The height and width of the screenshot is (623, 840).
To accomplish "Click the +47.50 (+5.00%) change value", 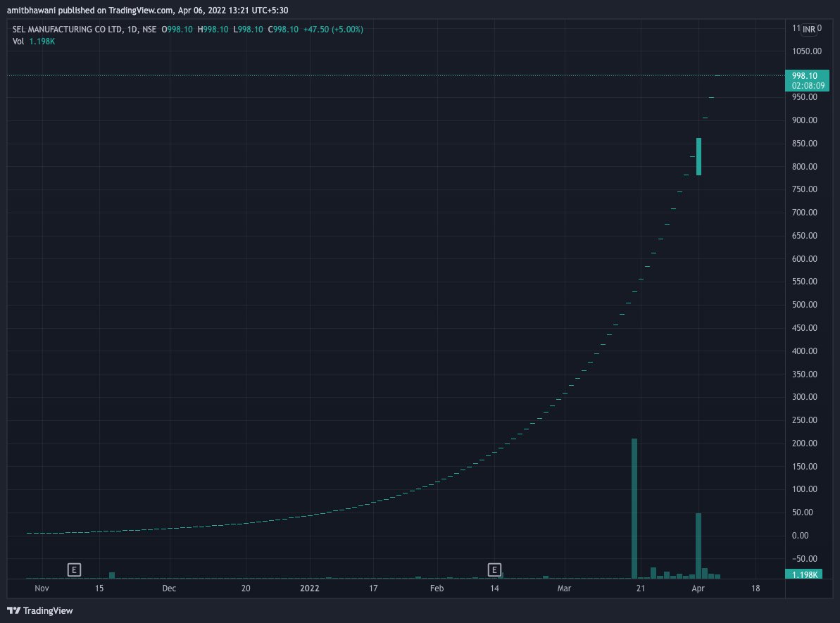I will click(x=333, y=30).
